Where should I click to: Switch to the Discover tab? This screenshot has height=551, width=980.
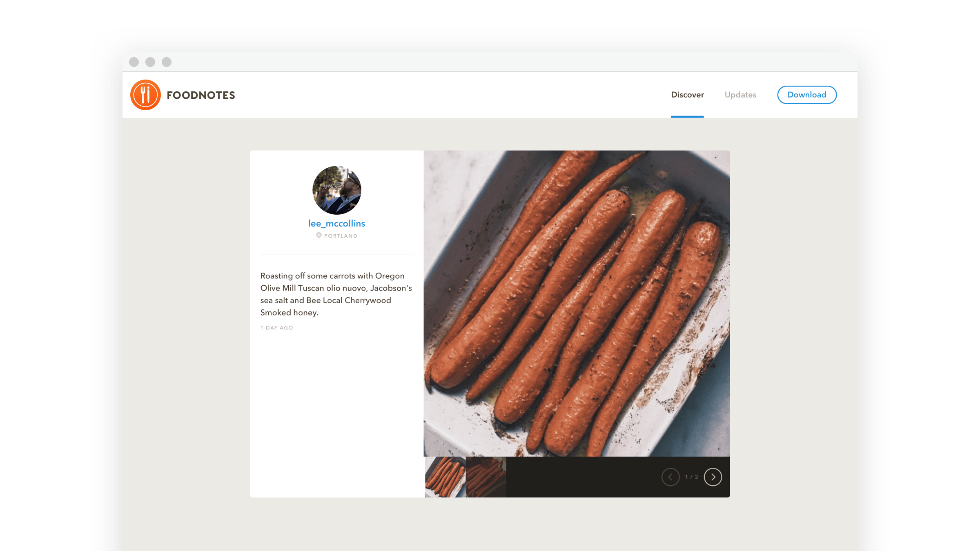[x=686, y=94]
